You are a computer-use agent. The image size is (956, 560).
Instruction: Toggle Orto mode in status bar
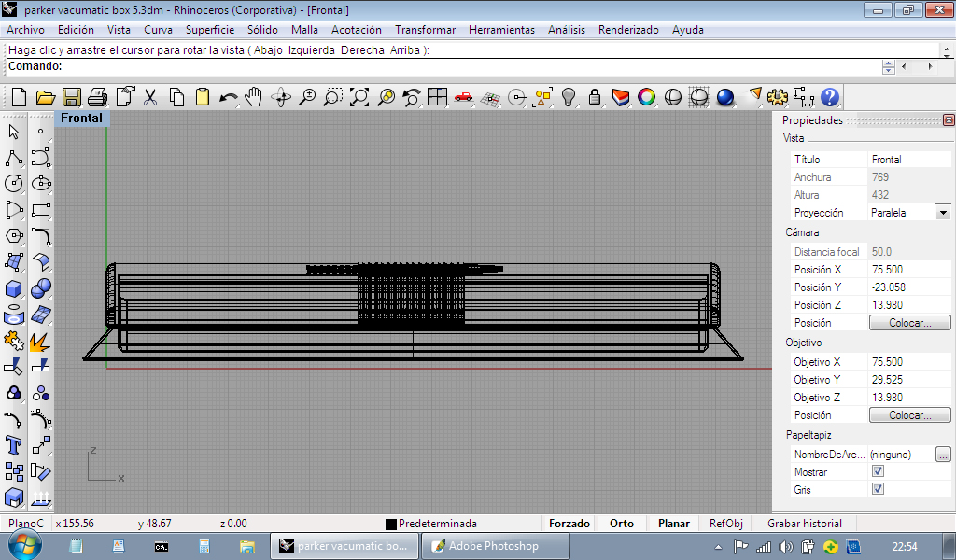622,524
